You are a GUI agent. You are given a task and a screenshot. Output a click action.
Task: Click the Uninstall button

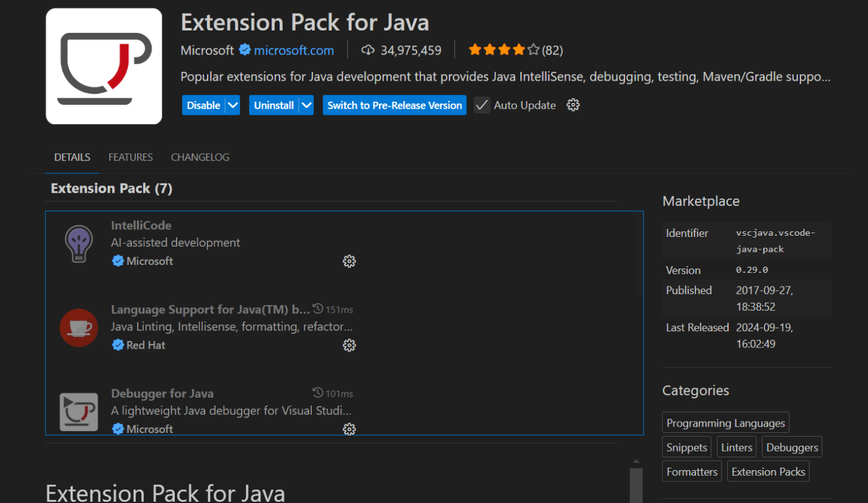click(x=274, y=105)
